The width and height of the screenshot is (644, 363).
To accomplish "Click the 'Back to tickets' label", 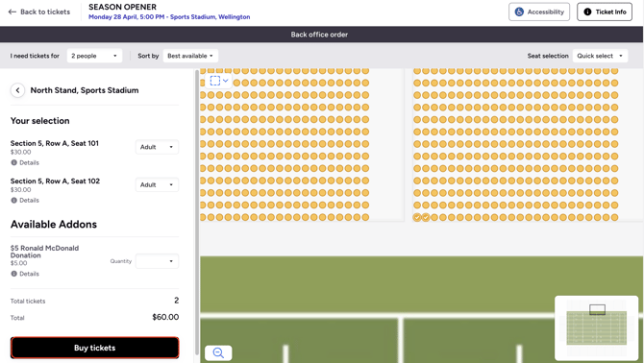I will 45,12.
